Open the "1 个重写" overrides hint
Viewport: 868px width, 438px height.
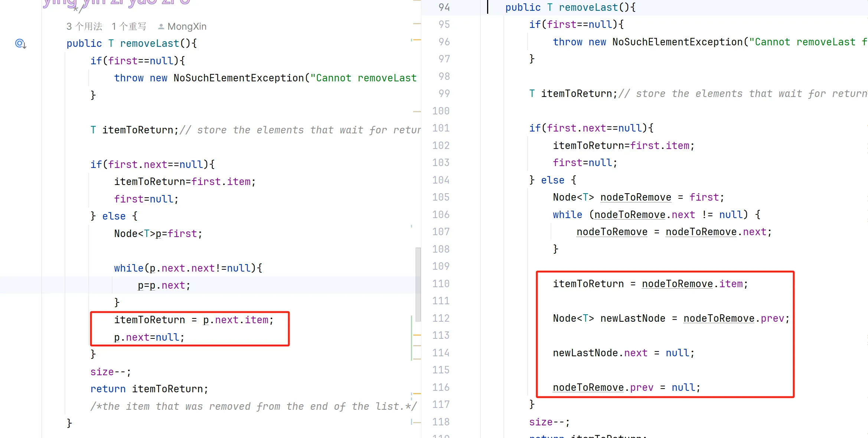(x=129, y=27)
